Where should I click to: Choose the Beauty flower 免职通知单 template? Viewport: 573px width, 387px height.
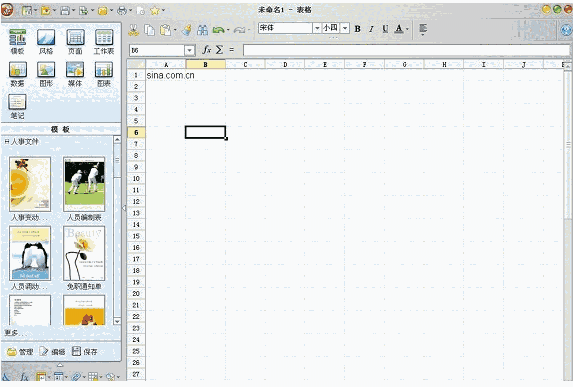[84, 253]
